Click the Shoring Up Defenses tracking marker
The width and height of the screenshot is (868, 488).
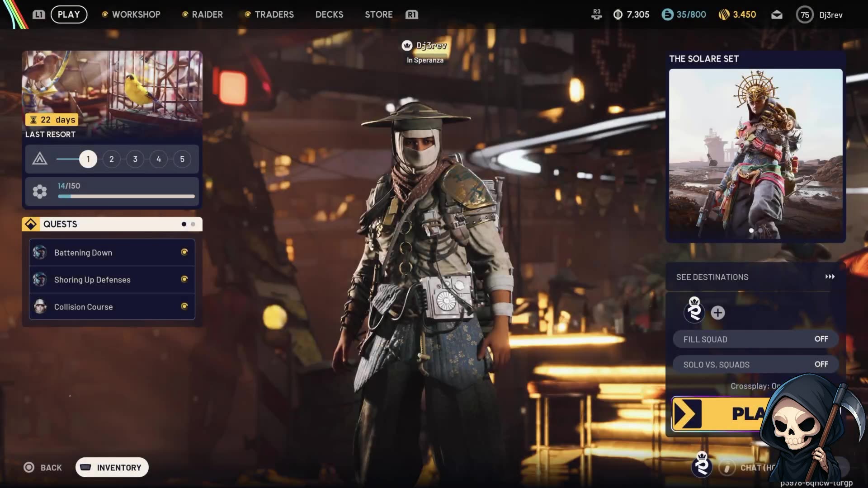(184, 279)
